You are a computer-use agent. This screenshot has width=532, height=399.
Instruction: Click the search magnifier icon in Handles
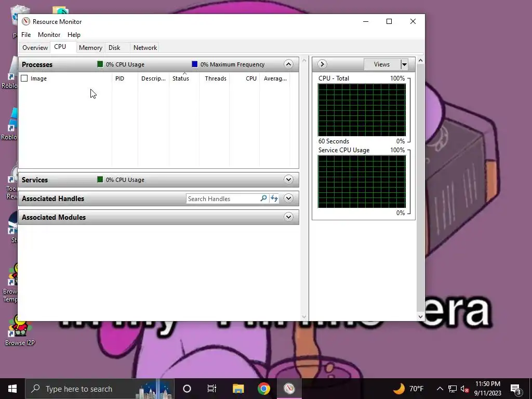(x=263, y=198)
